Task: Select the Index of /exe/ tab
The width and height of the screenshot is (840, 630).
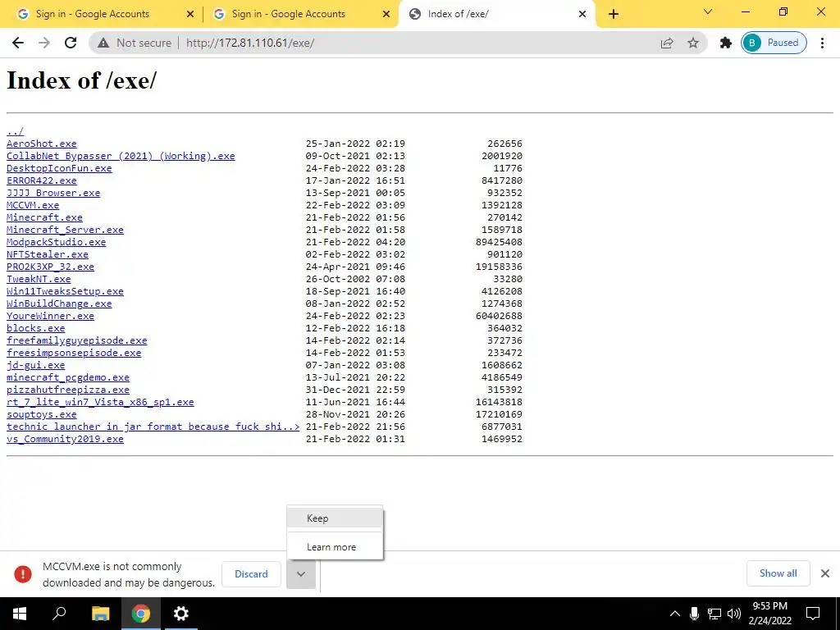Action: pyautogui.click(x=497, y=14)
